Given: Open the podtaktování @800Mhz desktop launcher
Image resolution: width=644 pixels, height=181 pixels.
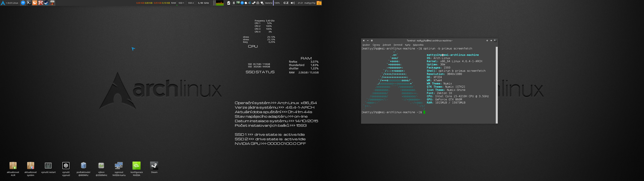Looking at the screenshot, I should [x=84, y=169].
